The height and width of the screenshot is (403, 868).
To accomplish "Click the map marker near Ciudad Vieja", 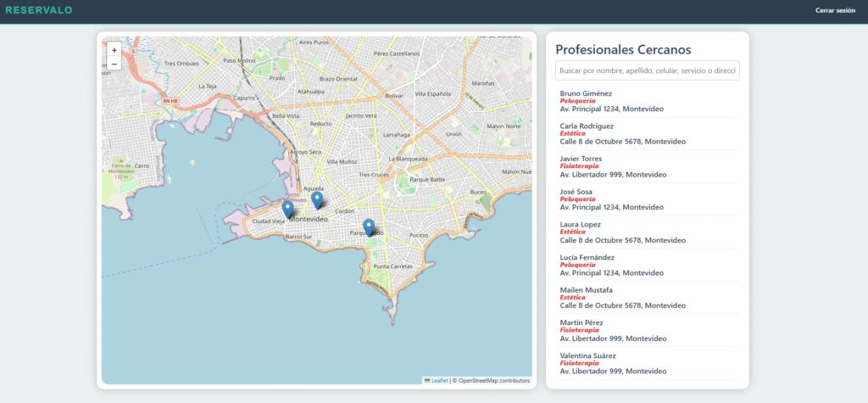I will click(287, 209).
